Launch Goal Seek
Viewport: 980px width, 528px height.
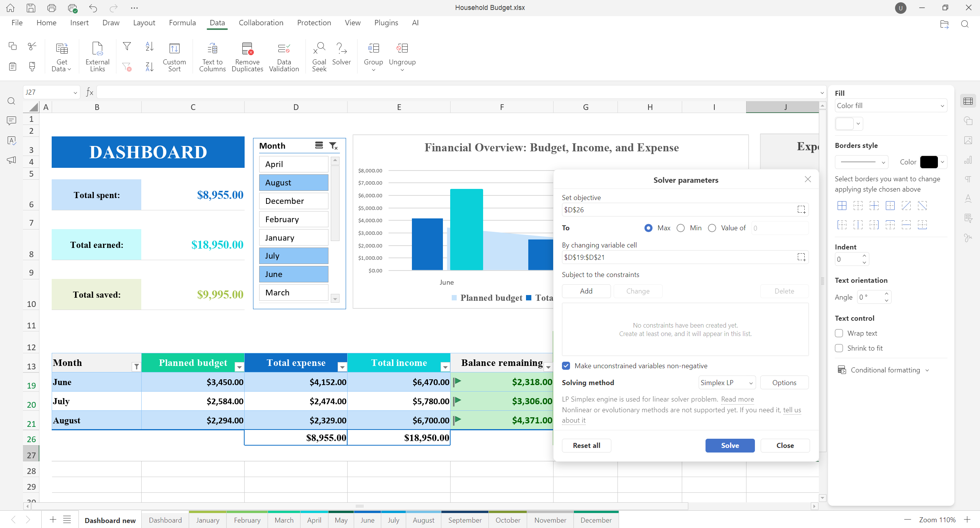tap(319, 56)
